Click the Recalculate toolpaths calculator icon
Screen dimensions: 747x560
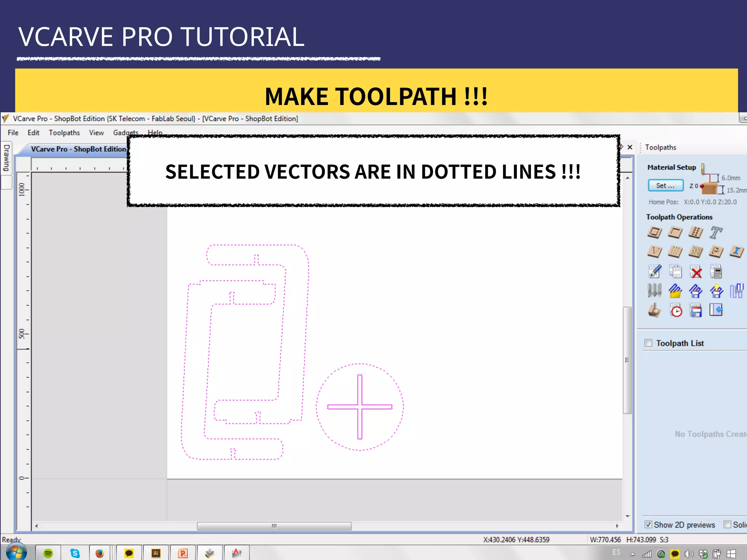[x=716, y=271]
